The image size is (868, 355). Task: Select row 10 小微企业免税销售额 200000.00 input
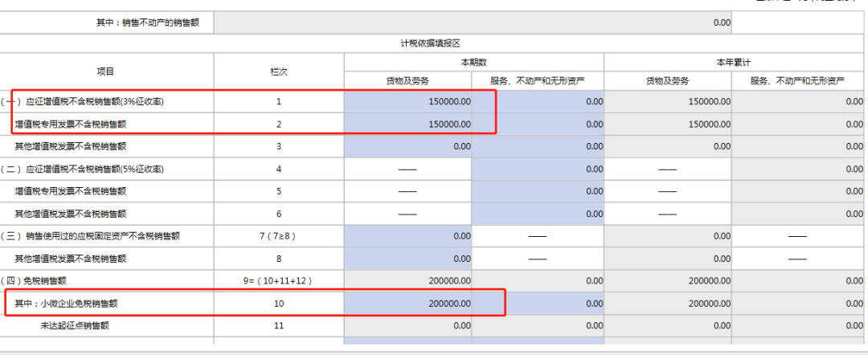[x=408, y=304]
